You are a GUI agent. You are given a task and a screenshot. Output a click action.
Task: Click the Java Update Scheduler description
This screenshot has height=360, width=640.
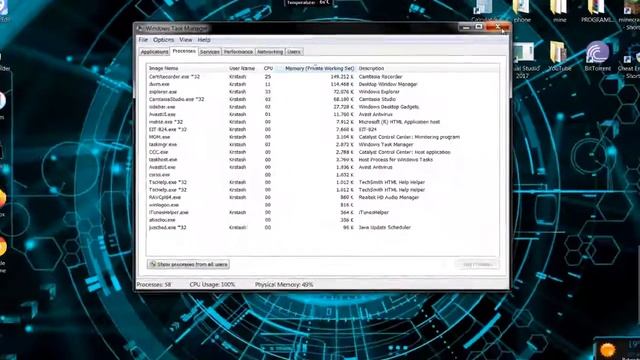pos(384,228)
